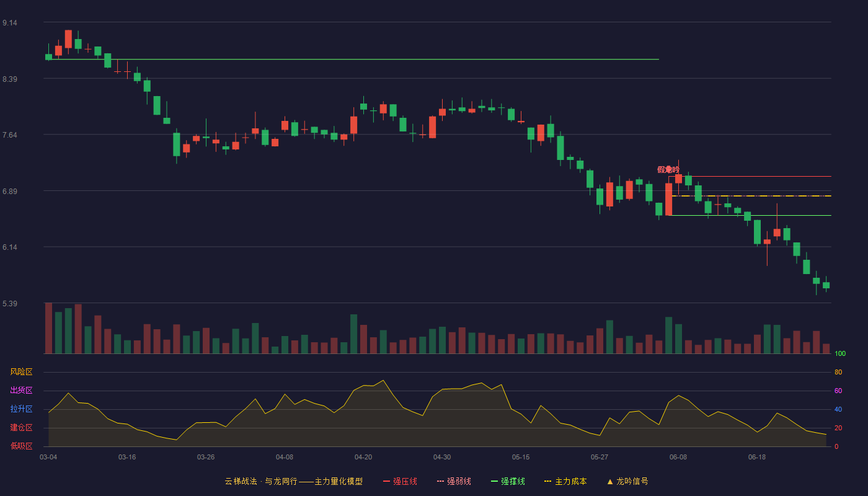868x496 pixels.
Task: Click the 建仓区 zone label
Action: 21,428
